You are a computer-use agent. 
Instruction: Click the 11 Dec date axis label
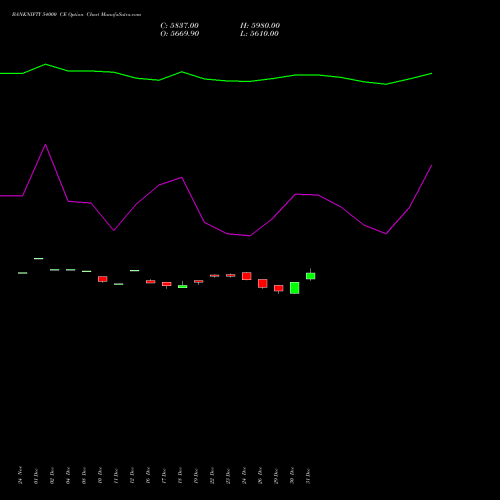(117, 476)
